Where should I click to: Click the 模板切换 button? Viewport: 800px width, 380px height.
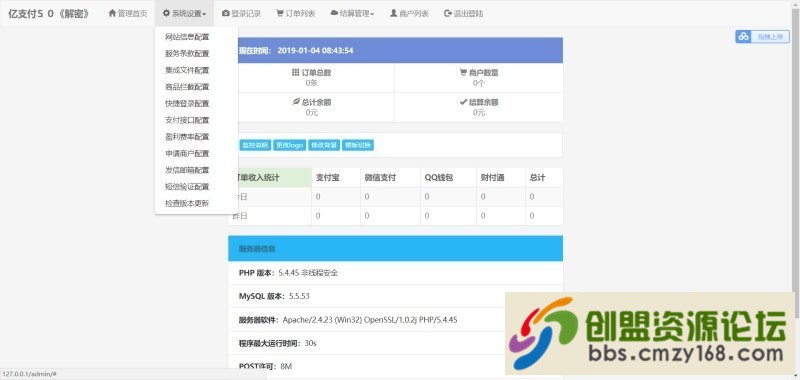point(358,145)
